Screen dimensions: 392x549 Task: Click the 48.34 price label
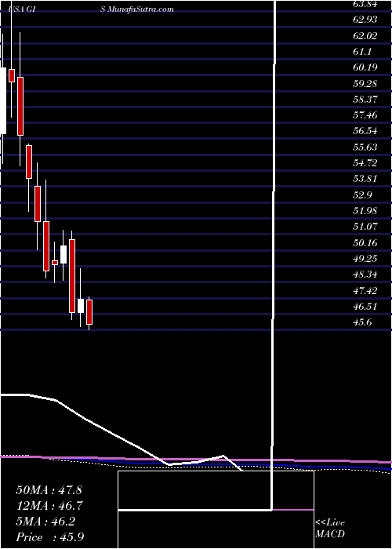click(365, 274)
